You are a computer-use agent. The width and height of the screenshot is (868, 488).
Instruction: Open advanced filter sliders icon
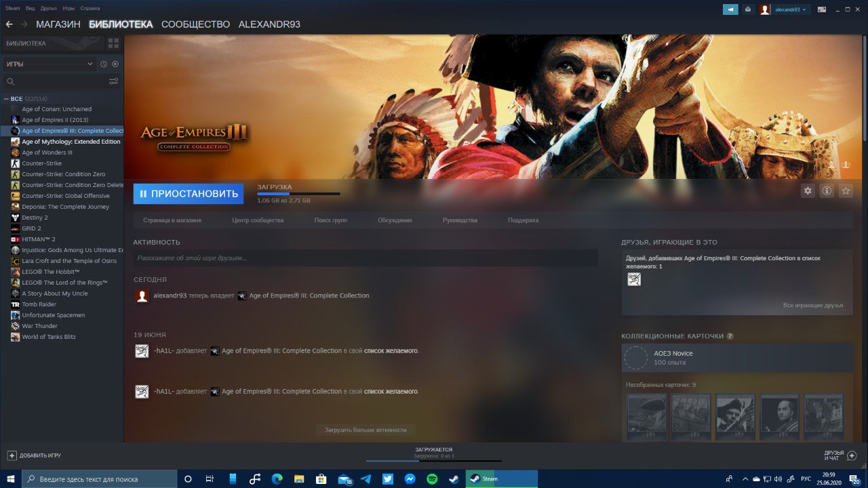click(113, 81)
